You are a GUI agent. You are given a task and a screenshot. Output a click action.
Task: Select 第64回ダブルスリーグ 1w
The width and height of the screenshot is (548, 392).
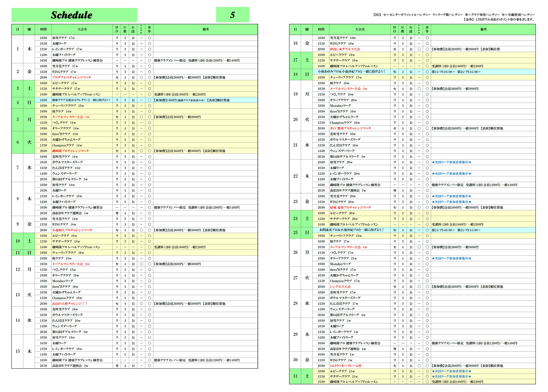pyautogui.click(x=70, y=179)
